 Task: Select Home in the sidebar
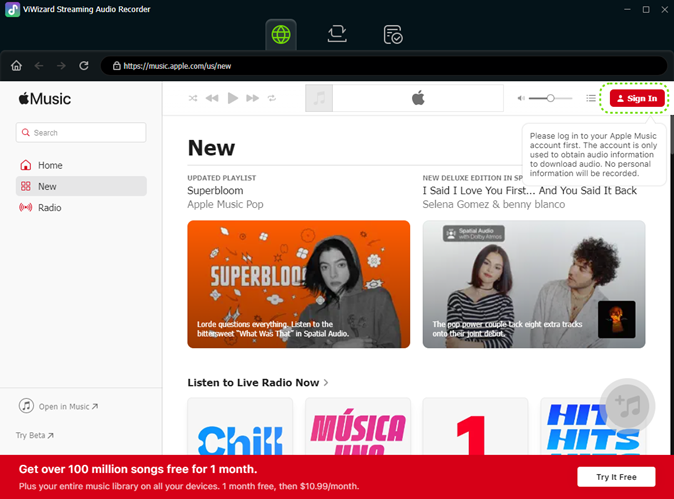[81, 165]
